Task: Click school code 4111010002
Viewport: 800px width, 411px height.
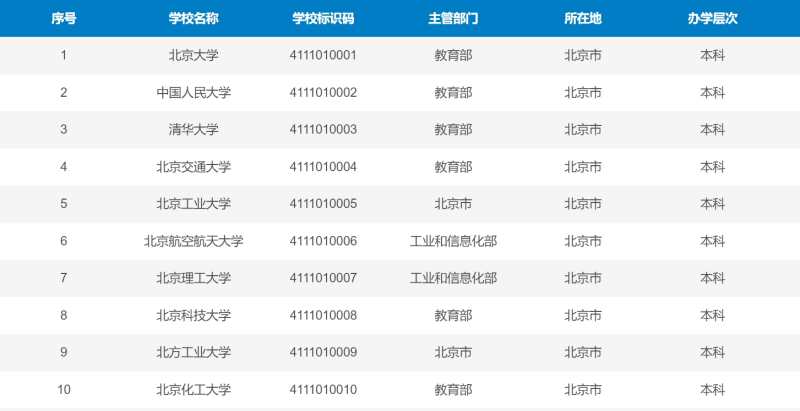Action: [323, 92]
